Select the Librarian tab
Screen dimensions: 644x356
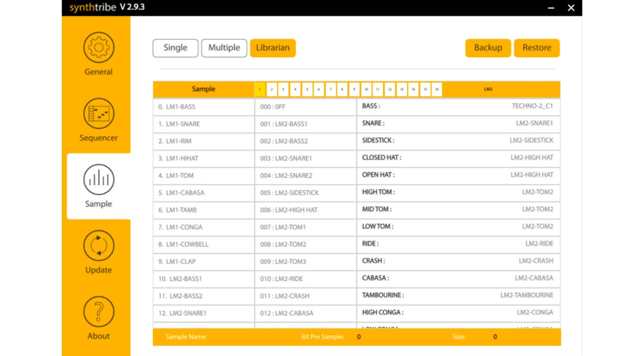tap(273, 48)
